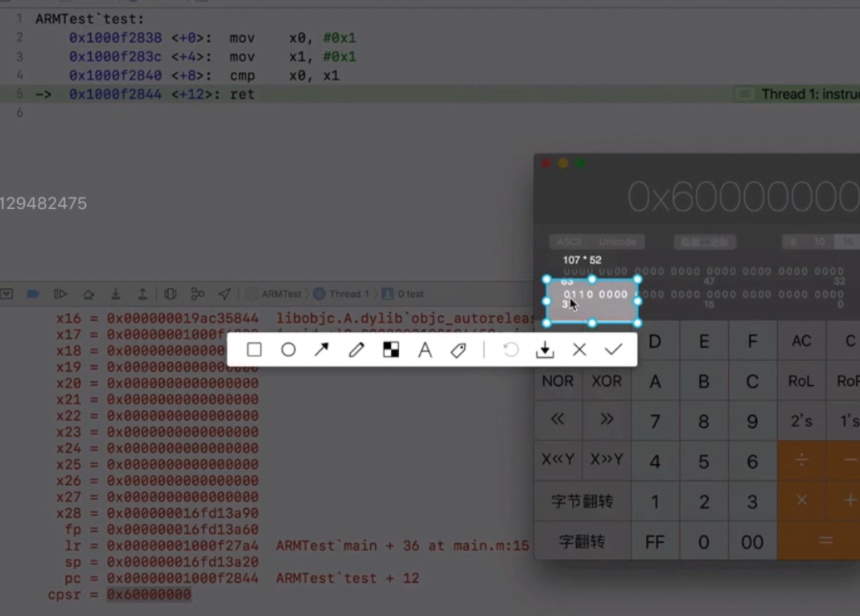The width and height of the screenshot is (860, 616).
Task: Confirm the screenshot with checkmark icon
Action: (613, 350)
